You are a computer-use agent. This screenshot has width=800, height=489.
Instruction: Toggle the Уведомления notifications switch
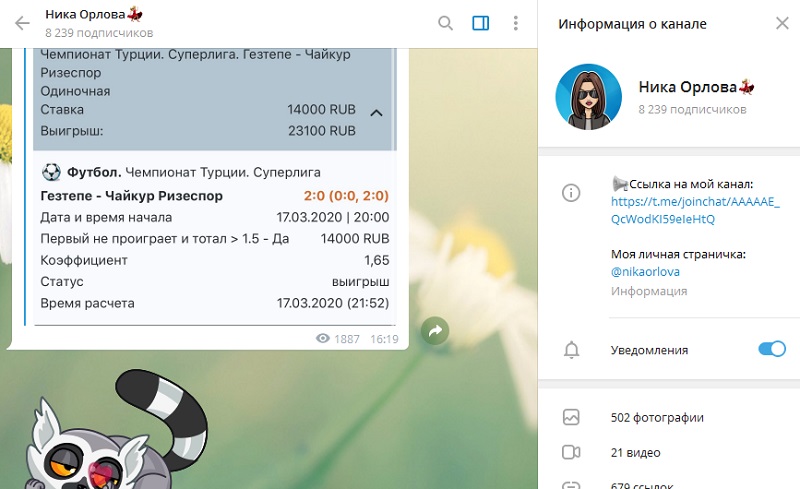pyautogui.click(x=771, y=349)
